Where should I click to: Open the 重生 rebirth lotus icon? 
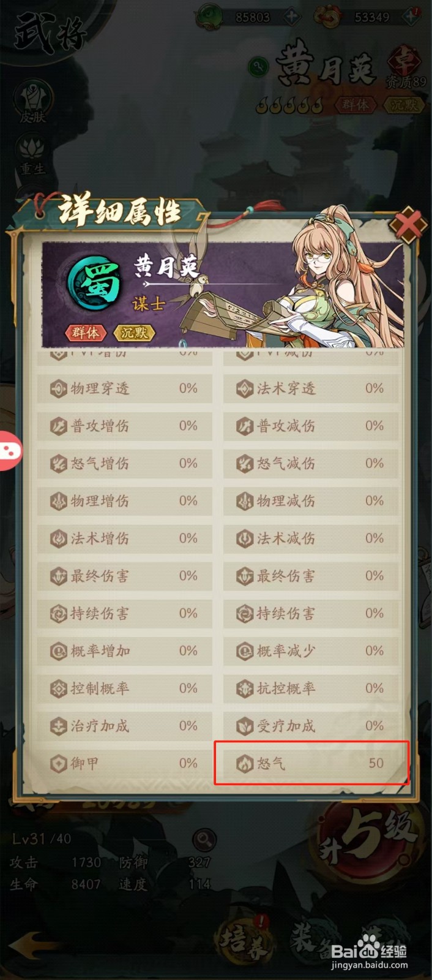32,156
